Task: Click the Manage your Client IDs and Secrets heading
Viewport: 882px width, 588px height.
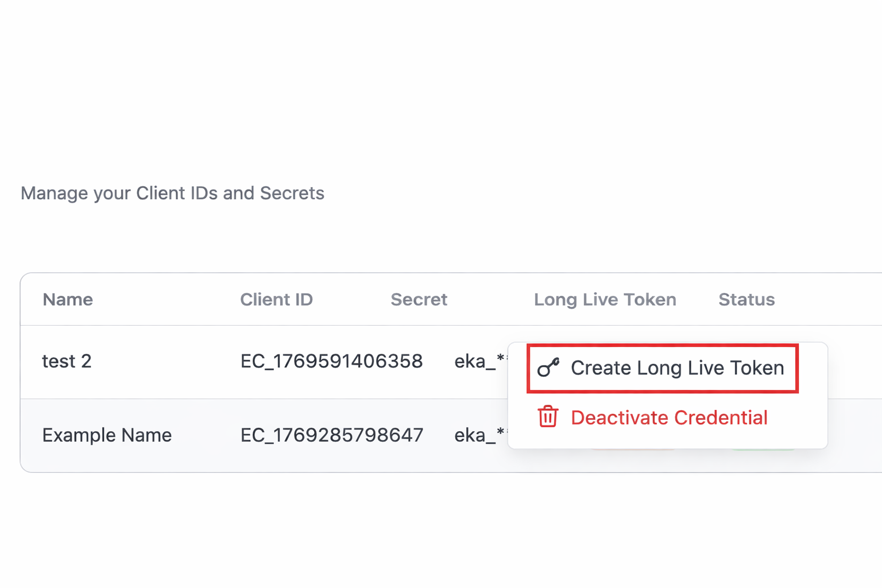Action: (172, 193)
